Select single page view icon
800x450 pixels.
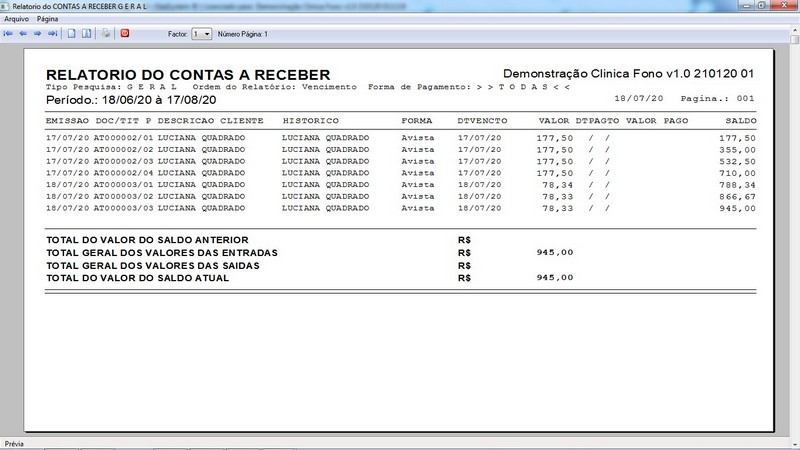[71, 34]
